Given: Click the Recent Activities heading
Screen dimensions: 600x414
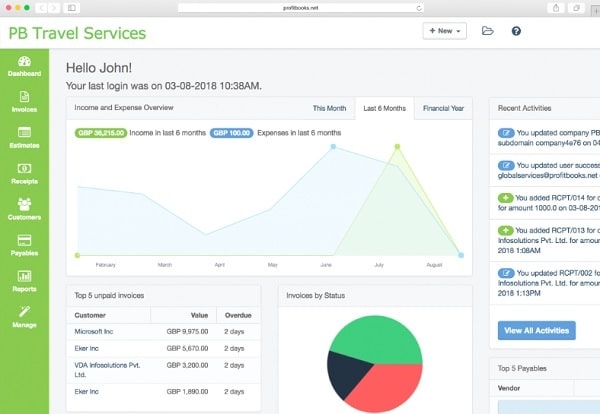Looking at the screenshot, I should (x=524, y=108).
